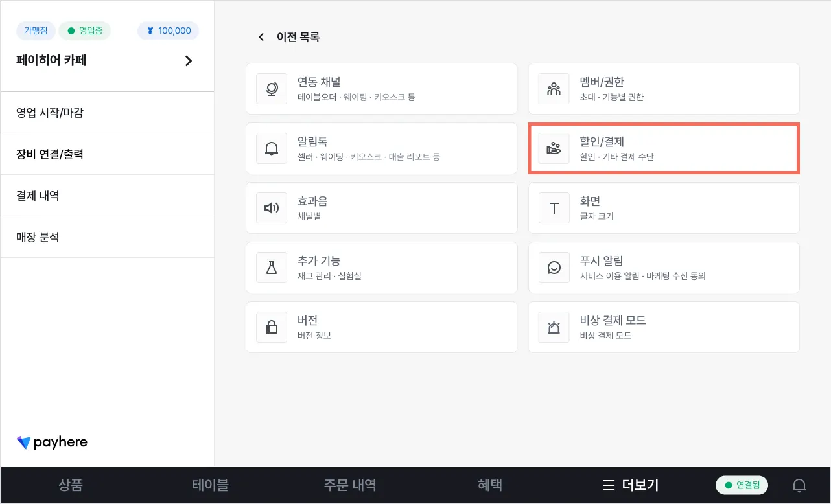The height and width of the screenshot is (504, 831).
Task: Click the 할인/결제 hand coin icon
Action: 554,148
